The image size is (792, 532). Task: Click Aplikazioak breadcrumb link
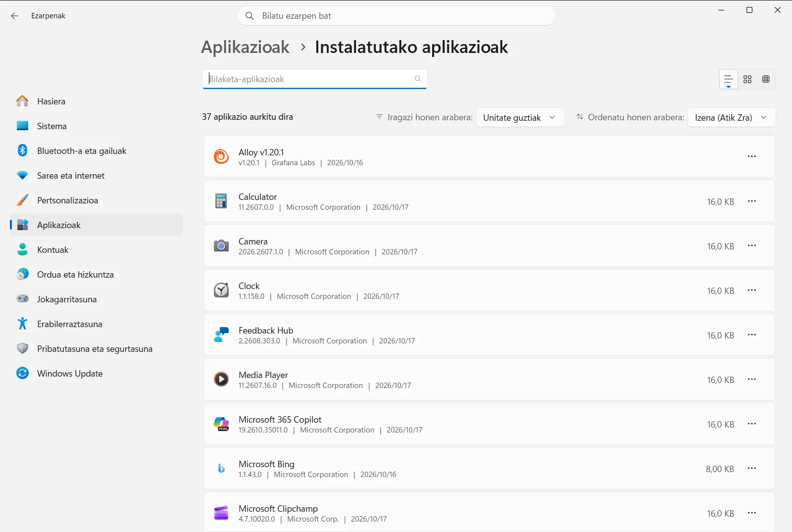coord(245,47)
